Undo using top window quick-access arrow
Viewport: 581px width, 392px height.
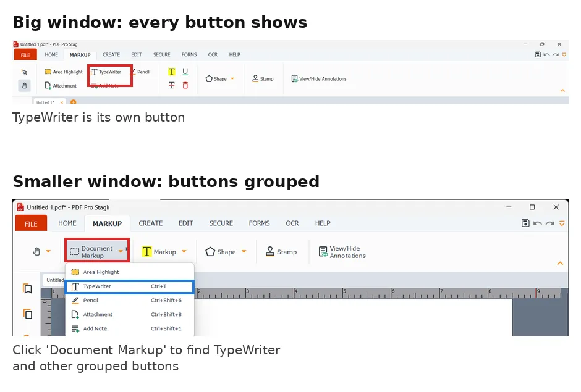pyautogui.click(x=546, y=54)
